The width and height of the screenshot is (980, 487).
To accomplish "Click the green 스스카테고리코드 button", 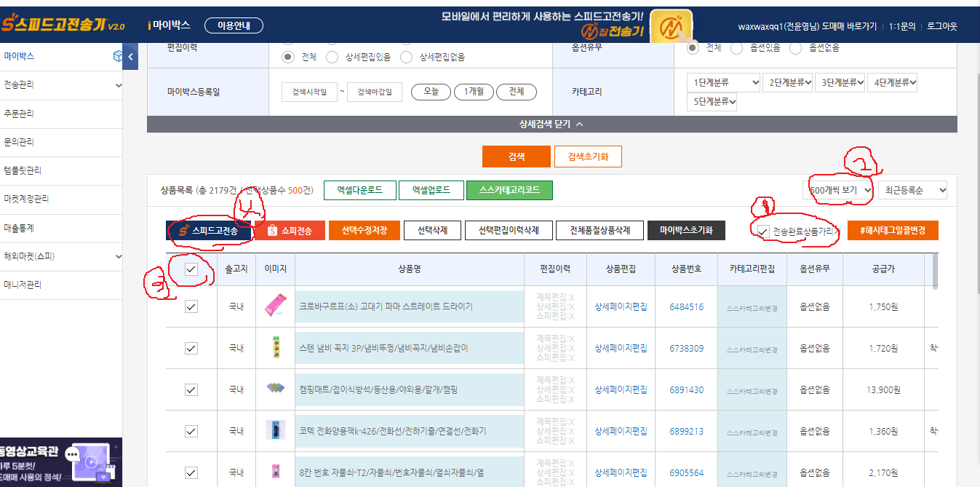I will pos(509,190).
